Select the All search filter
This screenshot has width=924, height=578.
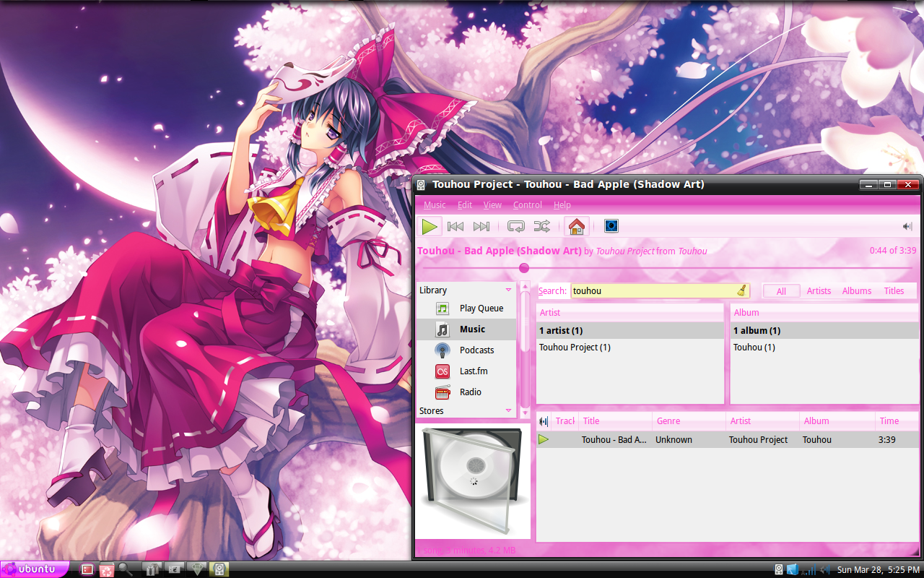pyautogui.click(x=781, y=291)
